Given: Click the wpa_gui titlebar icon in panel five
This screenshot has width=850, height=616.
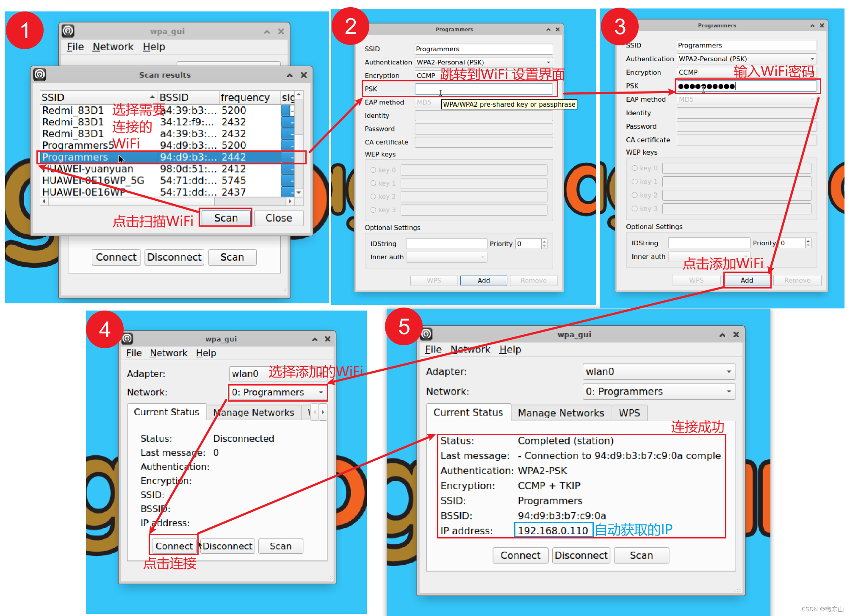Looking at the screenshot, I should (x=426, y=334).
